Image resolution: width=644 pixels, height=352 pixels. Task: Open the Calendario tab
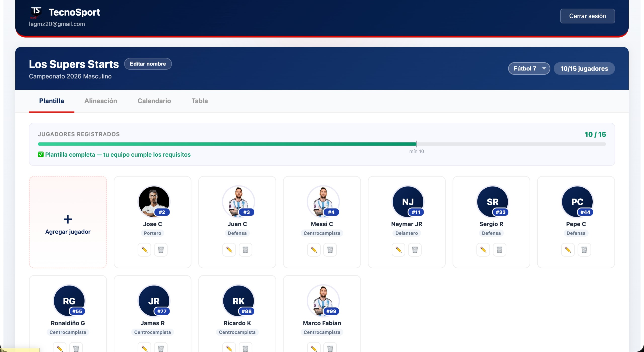(154, 101)
